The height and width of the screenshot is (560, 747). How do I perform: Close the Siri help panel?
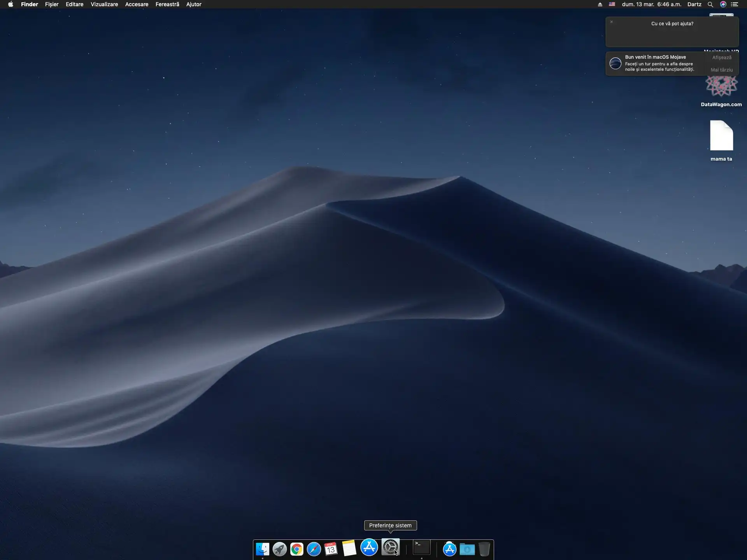(x=611, y=22)
